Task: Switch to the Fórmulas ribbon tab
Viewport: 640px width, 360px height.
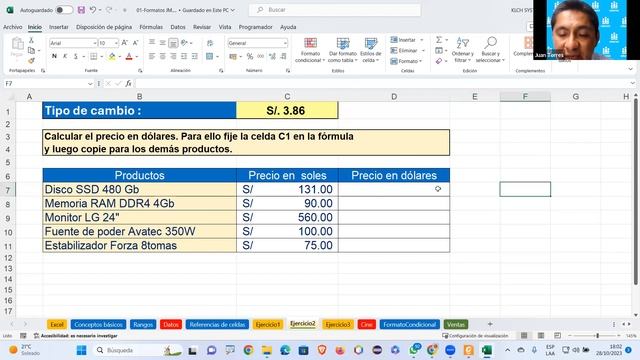Action: (x=151, y=27)
